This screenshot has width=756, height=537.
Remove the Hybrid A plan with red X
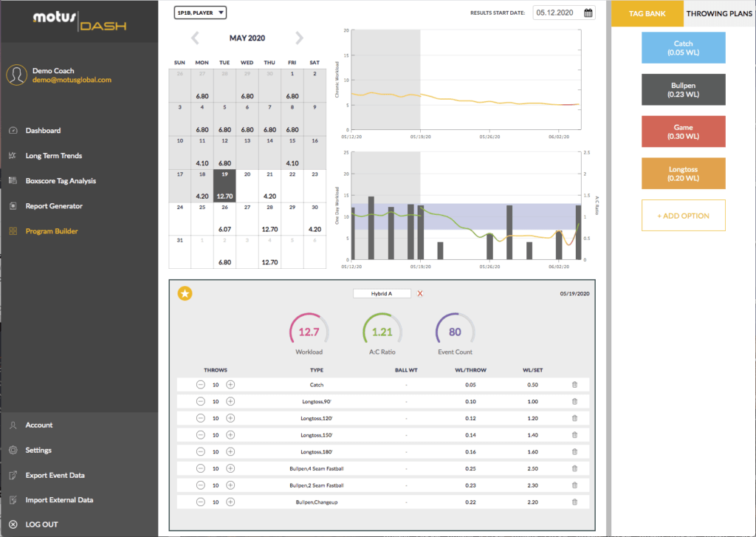(x=420, y=293)
